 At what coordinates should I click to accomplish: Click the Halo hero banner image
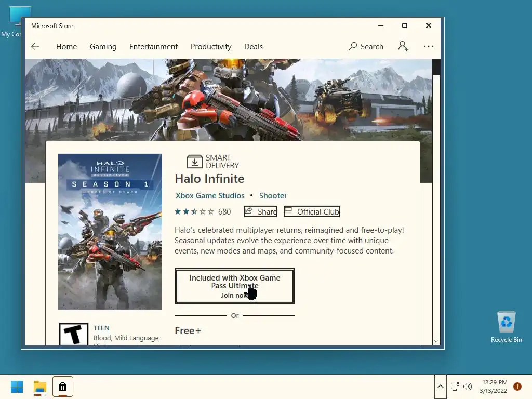[x=229, y=100]
